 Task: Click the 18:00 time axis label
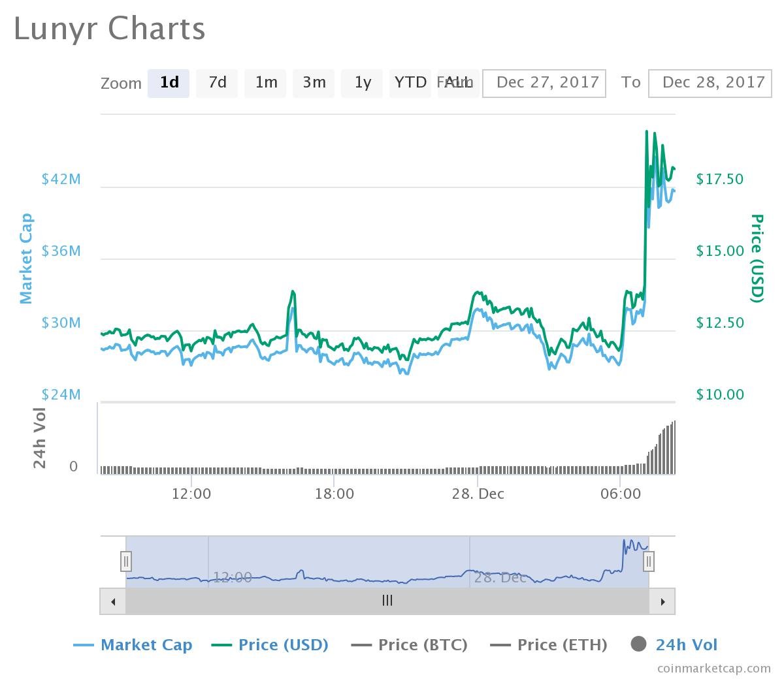[335, 494]
